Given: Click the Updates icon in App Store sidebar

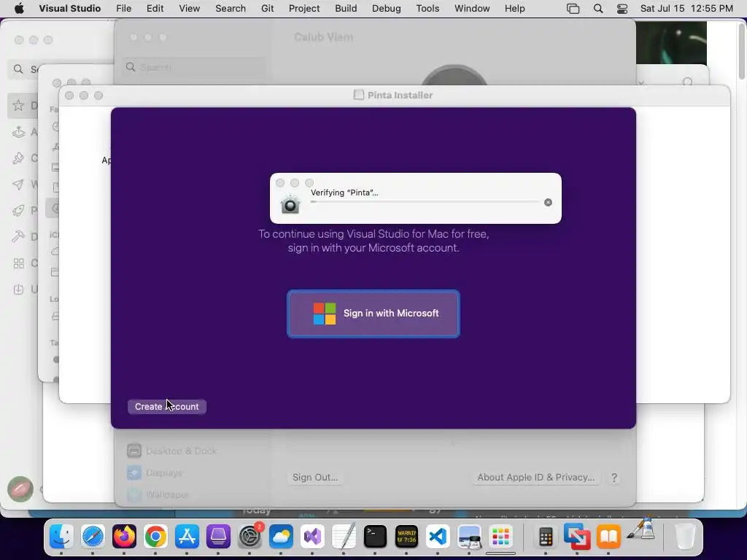Looking at the screenshot, I should (x=18, y=289).
